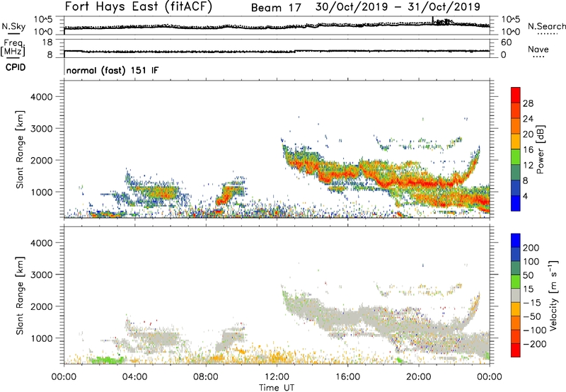Click the "28" label on the power colorbar
The width and height of the screenshot is (566, 392).
528,103
